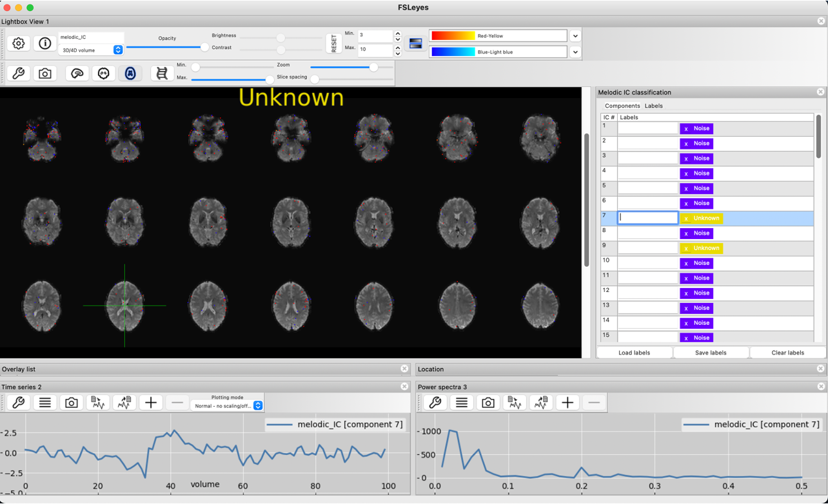
Task: Open the 3D/4D volume overlay type dropdown
Action: (x=91, y=50)
